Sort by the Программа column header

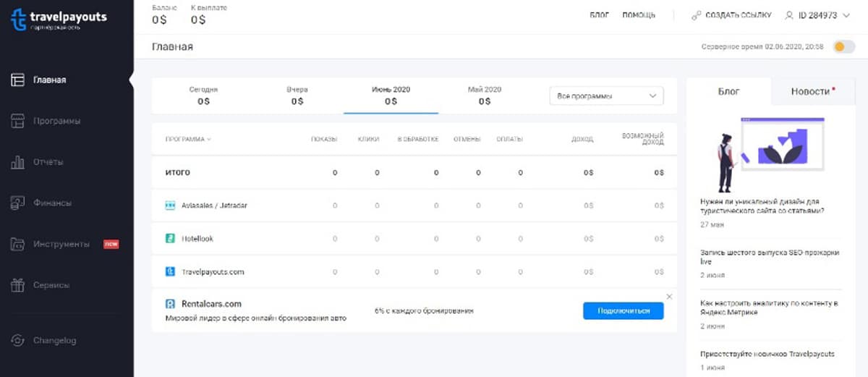pyautogui.click(x=187, y=139)
